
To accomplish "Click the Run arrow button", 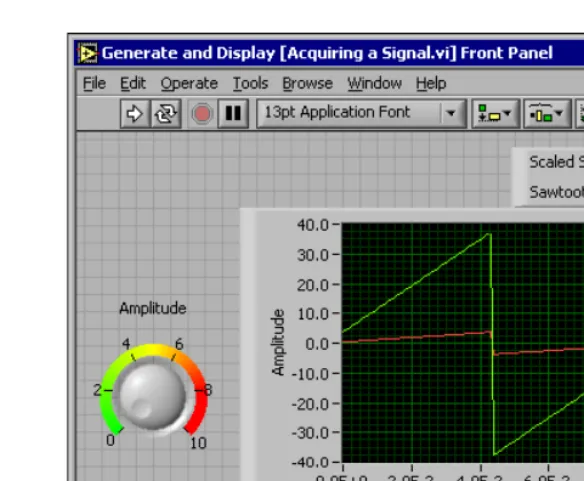I will 134,114.
